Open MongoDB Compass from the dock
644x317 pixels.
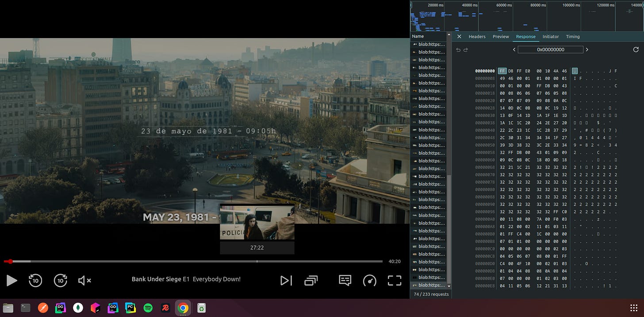(x=78, y=308)
